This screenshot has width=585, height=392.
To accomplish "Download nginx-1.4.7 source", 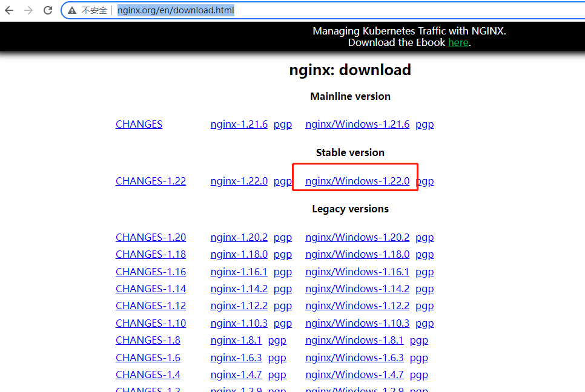I will pos(236,374).
